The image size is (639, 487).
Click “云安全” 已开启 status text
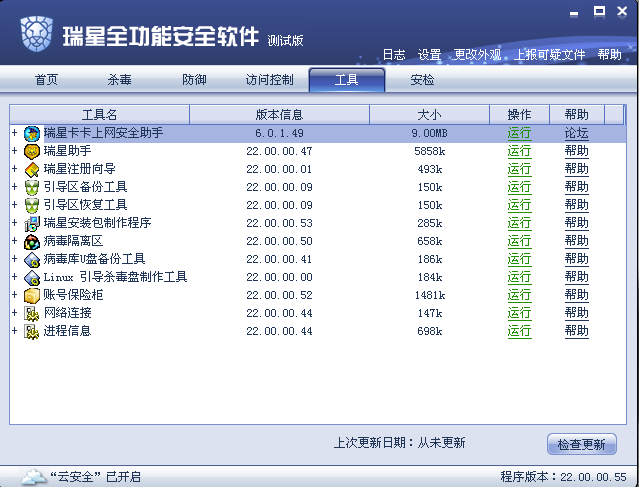click(95, 477)
